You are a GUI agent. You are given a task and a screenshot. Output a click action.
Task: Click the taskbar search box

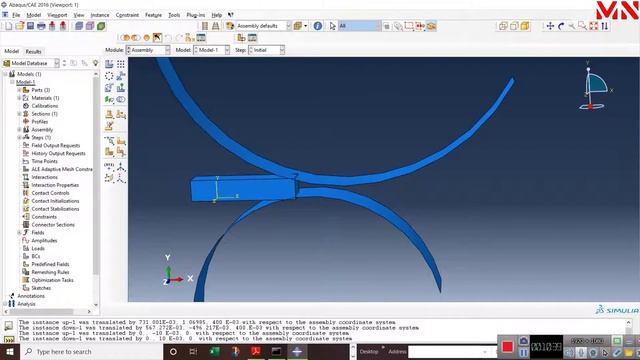[91, 352]
